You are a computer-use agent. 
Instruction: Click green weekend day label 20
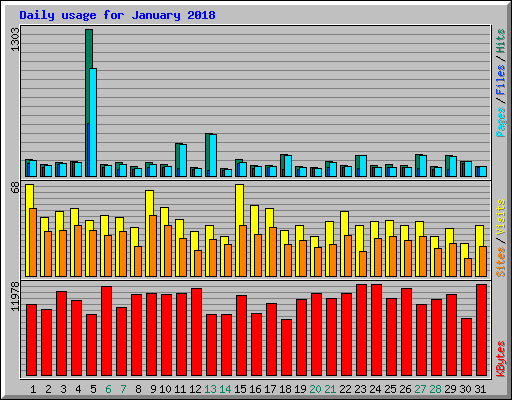coord(315,389)
